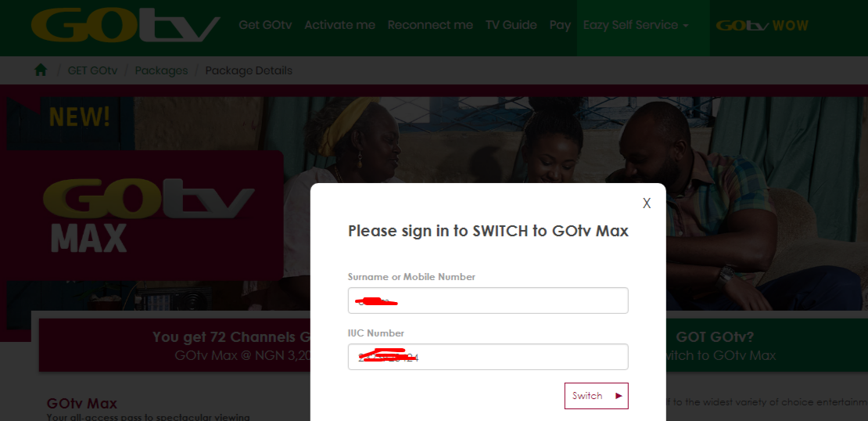The image size is (868, 421).
Task: Select Reconnect me in navigation
Action: click(430, 25)
